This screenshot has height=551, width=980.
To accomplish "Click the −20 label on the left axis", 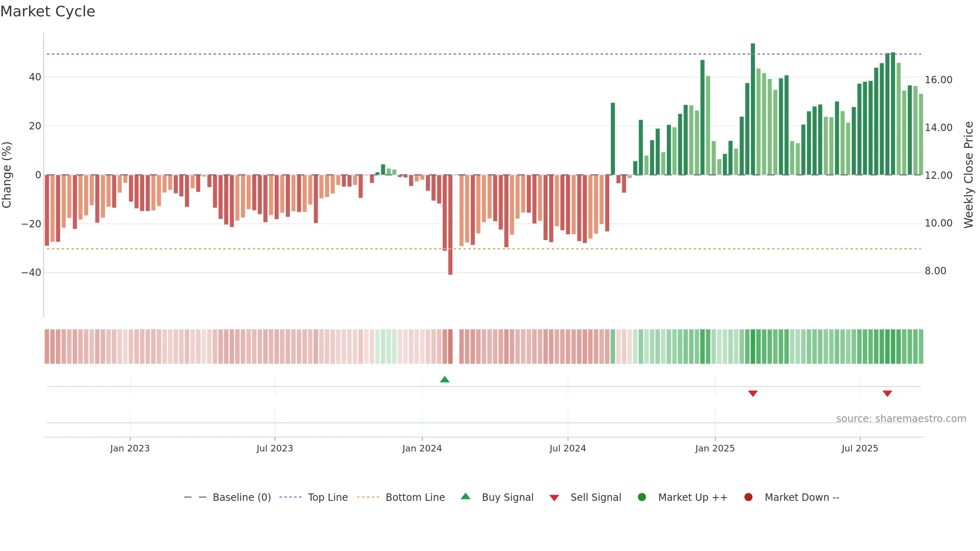I will point(31,224).
